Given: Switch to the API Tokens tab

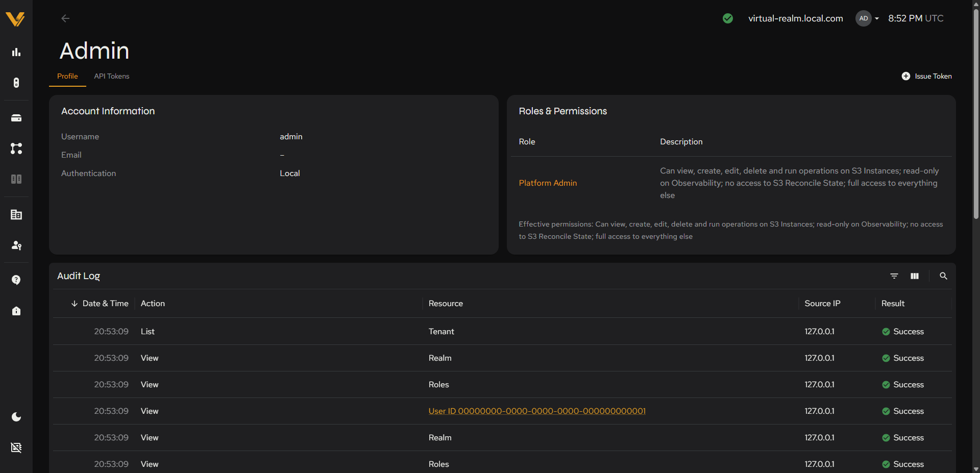Looking at the screenshot, I should tap(112, 76).
